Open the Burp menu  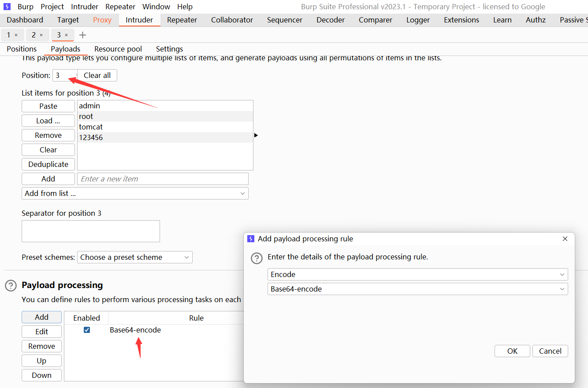coord(26,7)
